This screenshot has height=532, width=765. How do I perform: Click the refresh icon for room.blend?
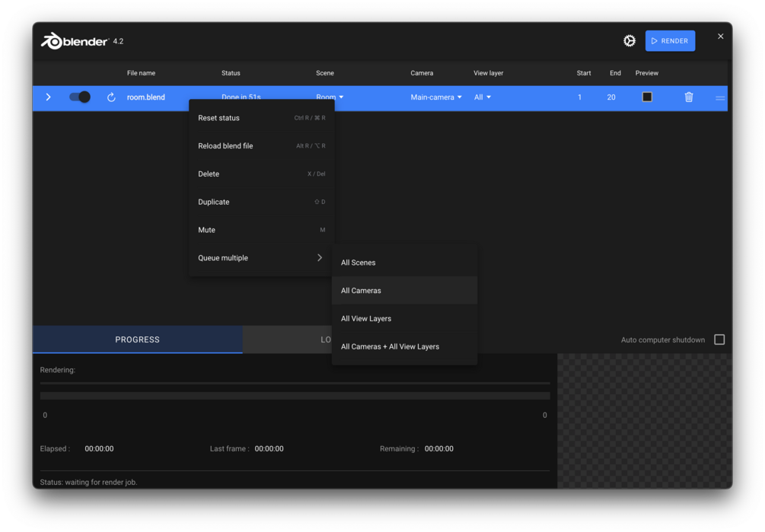pyautogui.click(x=111, y=97)
